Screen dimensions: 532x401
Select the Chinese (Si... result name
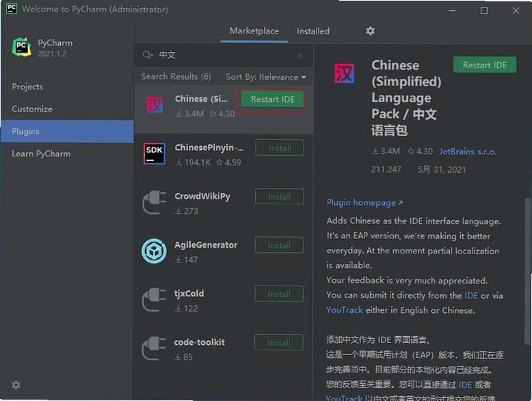(201, 99)
